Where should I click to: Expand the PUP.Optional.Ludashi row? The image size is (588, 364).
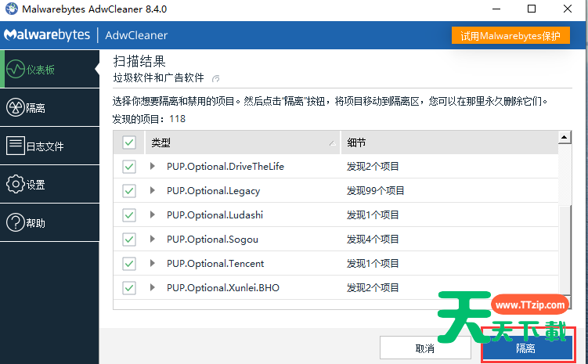[x=152, y=214]
